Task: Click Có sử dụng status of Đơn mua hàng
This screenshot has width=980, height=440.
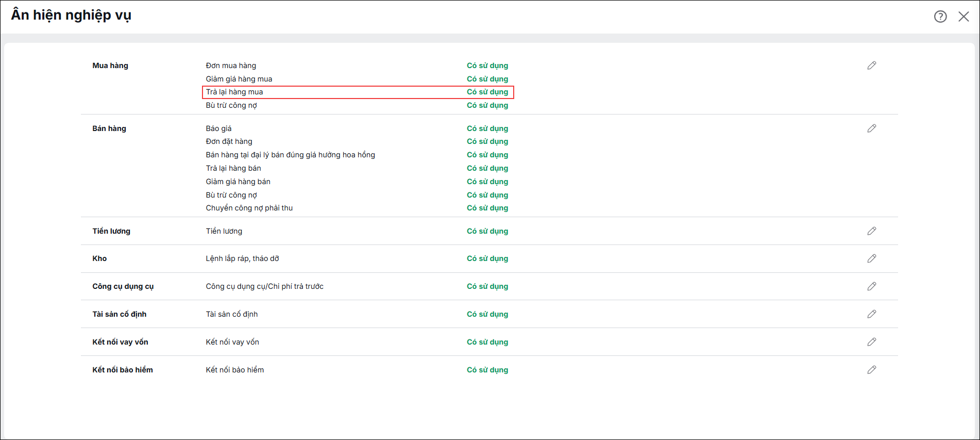Action: [487, 66]
